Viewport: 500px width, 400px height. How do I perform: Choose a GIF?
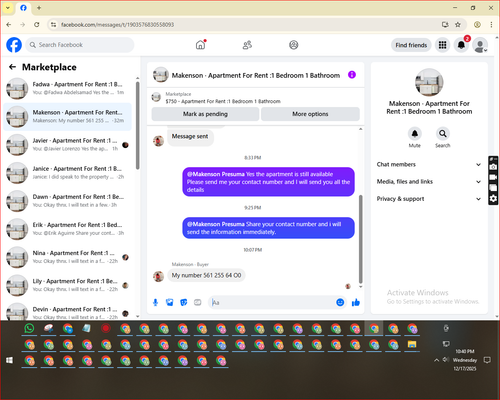tap(198, 302)
